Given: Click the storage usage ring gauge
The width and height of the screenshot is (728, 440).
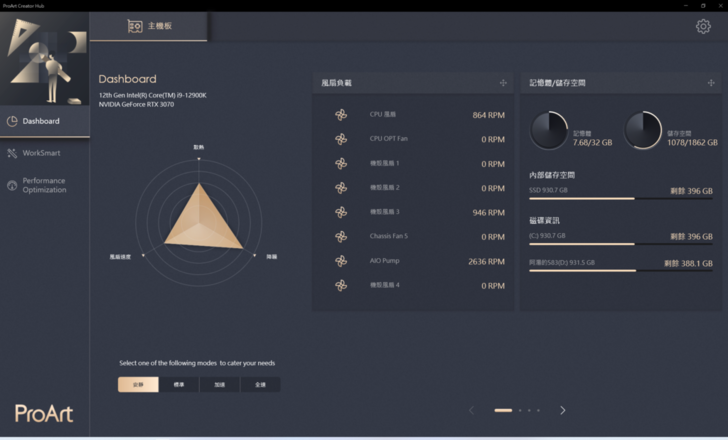Looking at the screenshot, I should point(643,130).
